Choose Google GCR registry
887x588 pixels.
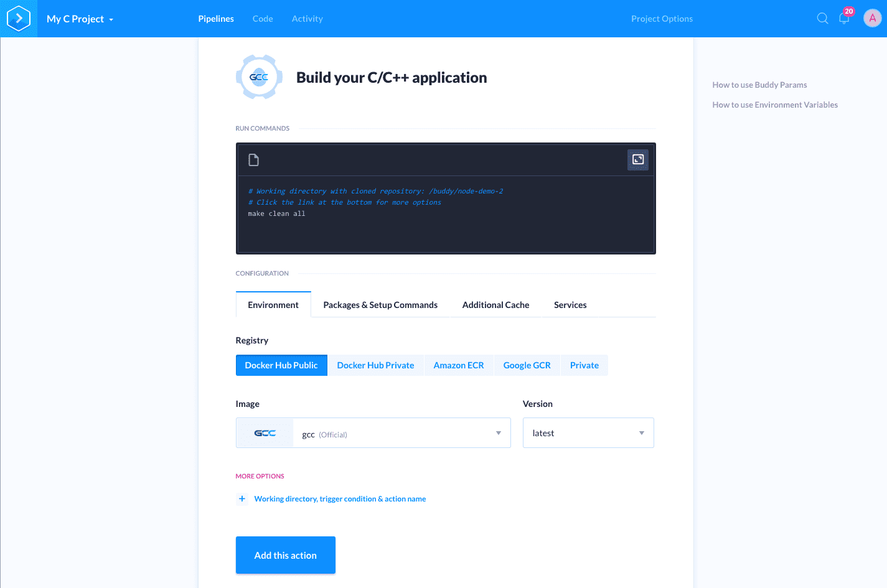[527, 365]
